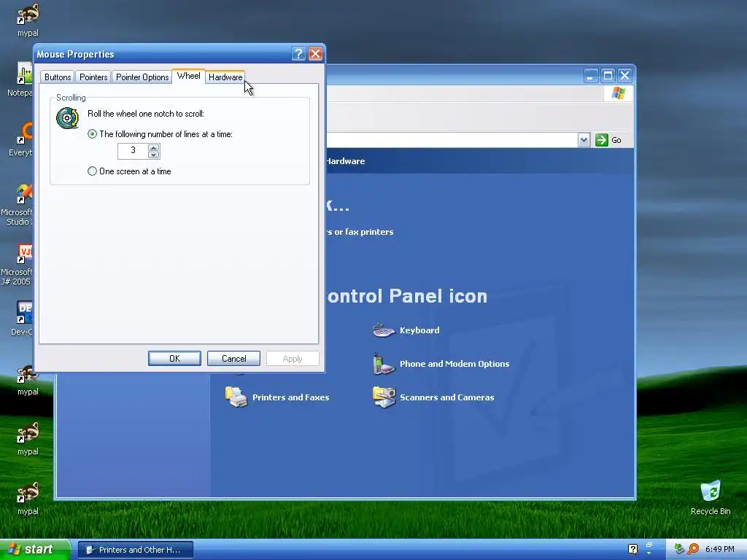Choose 'One screen at a time' option
Viewport: 747px width, 560px height.
tap(93, 171)
